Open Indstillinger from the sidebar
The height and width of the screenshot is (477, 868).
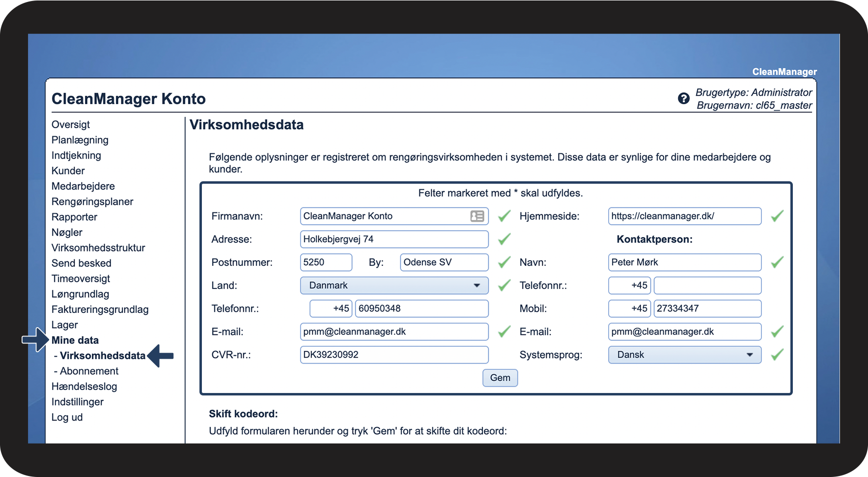pyautogui.click(x=78, y=402)
